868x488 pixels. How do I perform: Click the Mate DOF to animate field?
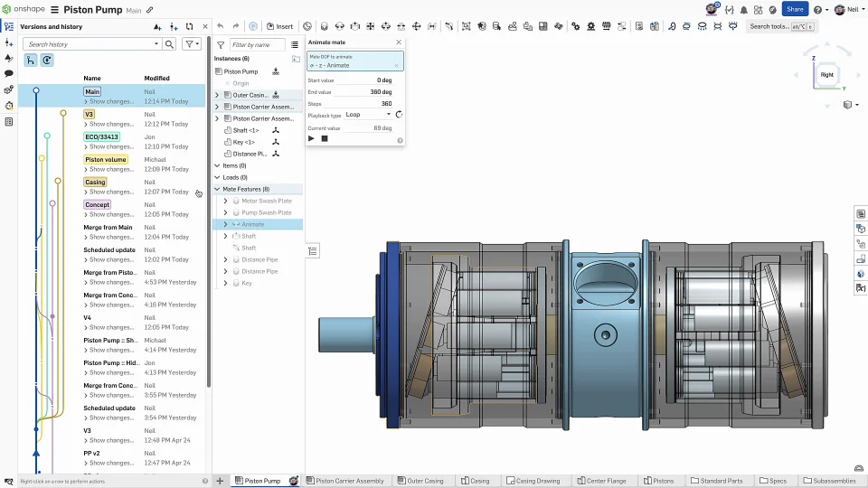click(x=354, y=61)
